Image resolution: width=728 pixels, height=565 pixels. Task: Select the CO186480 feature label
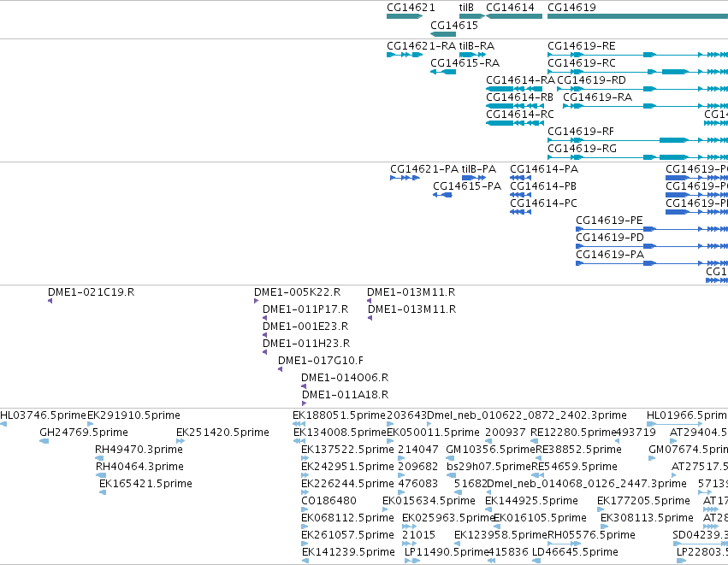(x=328, y=501)
